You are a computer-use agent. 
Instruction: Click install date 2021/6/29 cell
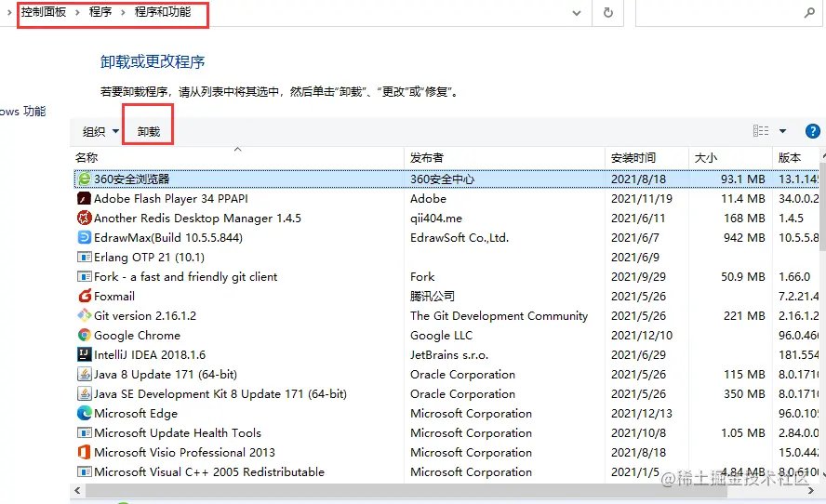(x=638, y=354)
